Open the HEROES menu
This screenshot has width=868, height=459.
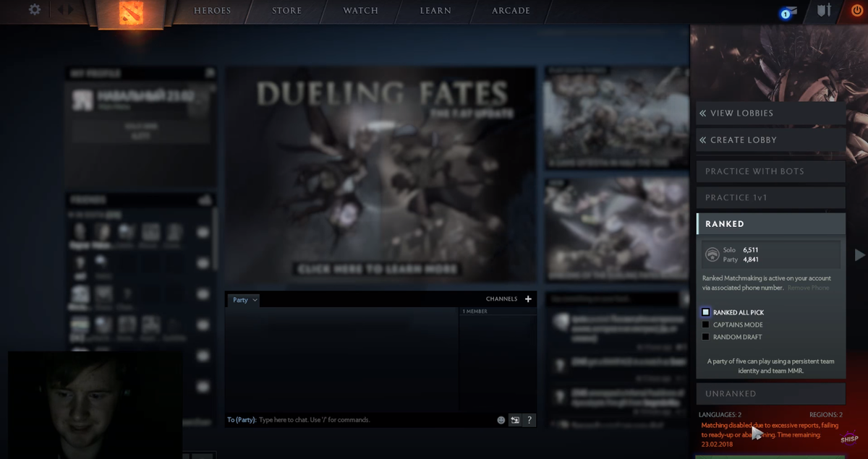point(213,11)
